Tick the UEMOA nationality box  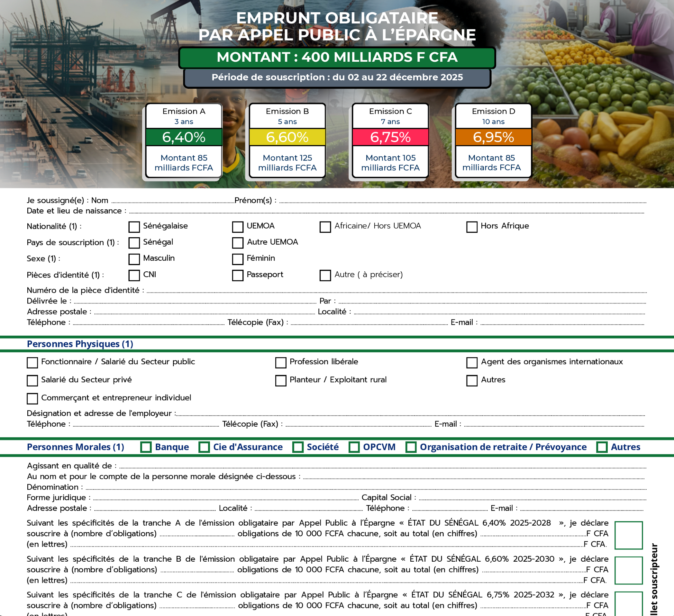click(237, 227)
